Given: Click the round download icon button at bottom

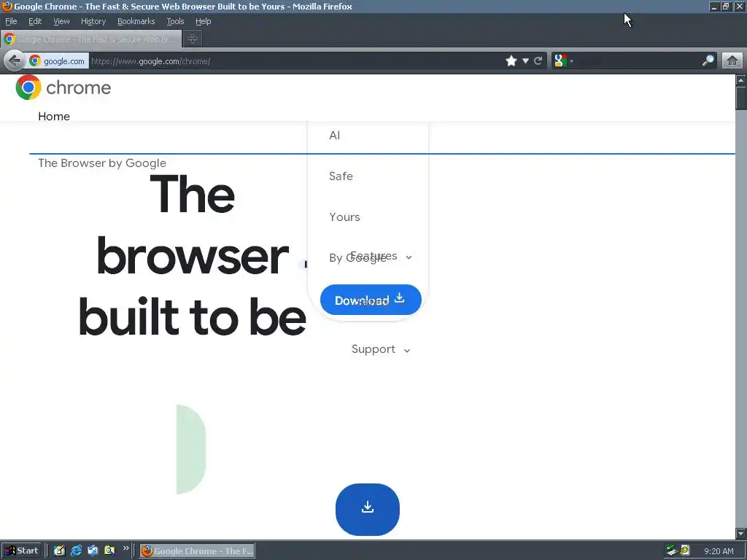Looking at the screenshot, I should 368,509.
